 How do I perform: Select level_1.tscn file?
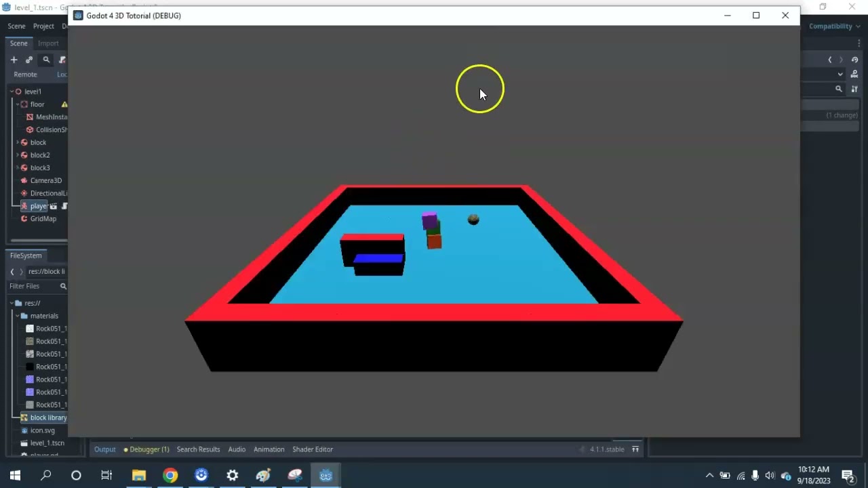pos(42,443)
